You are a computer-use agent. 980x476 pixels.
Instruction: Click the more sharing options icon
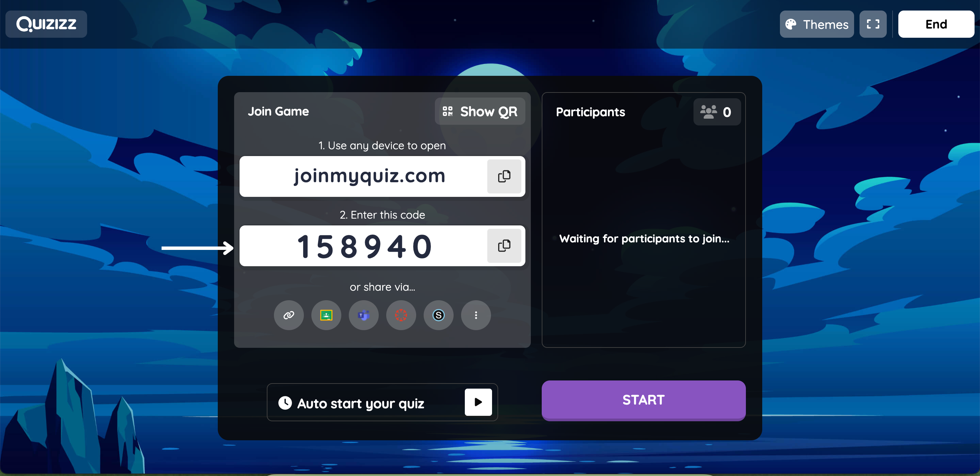(477, 315)
